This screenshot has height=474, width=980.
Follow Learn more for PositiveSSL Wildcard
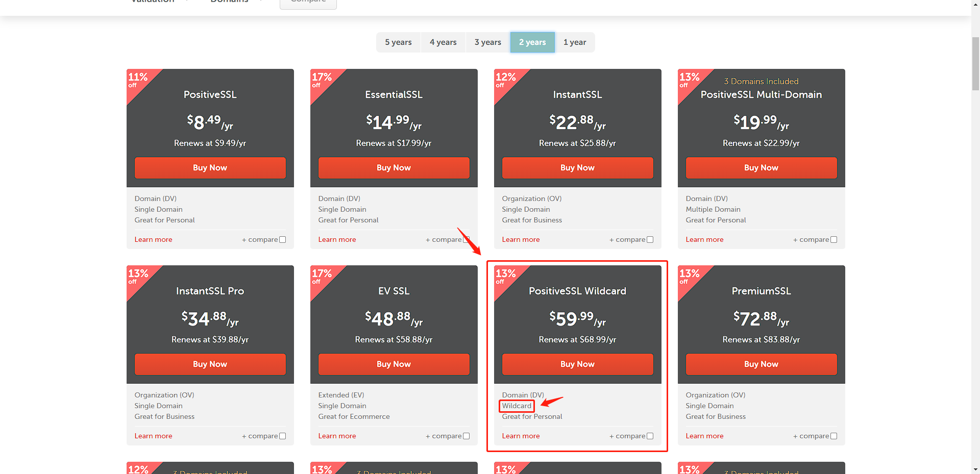[x=521, y=436]
